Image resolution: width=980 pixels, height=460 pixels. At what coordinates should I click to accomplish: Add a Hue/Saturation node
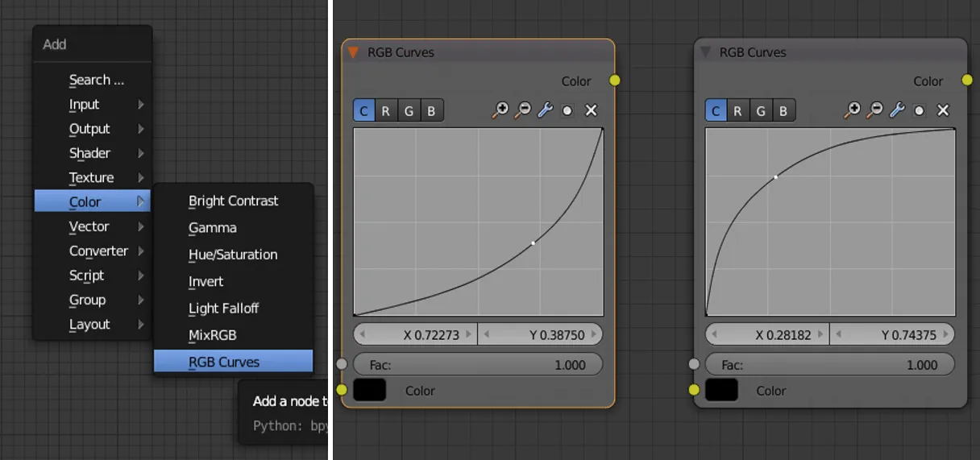pyautogui.click(x=233, y=255)
